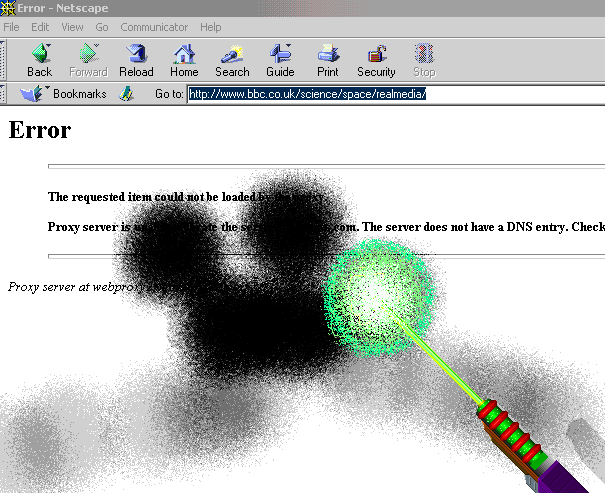Expand the Guide button dropdown arrow
Image resolution: width=605 pixels, height=493 pixels.
pos(288,46)
